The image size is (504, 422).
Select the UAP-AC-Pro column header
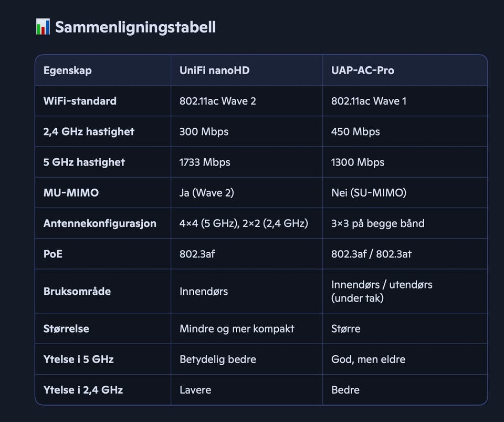[362, 70]
